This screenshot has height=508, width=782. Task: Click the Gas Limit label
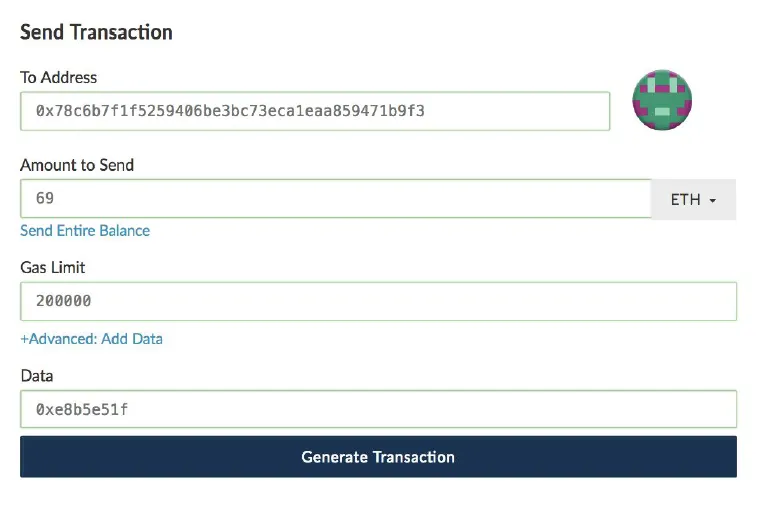tap(52, 267)
